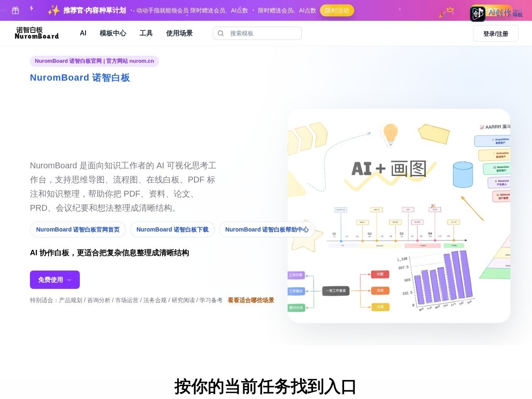Click the 推荐官·内容种草计划 banner text
This screenshot has height=399, width=532.
(95, 10)
